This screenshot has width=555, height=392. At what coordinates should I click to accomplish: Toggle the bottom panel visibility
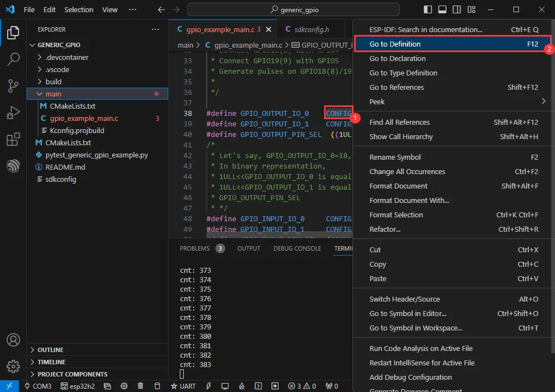tap(442, 9)
